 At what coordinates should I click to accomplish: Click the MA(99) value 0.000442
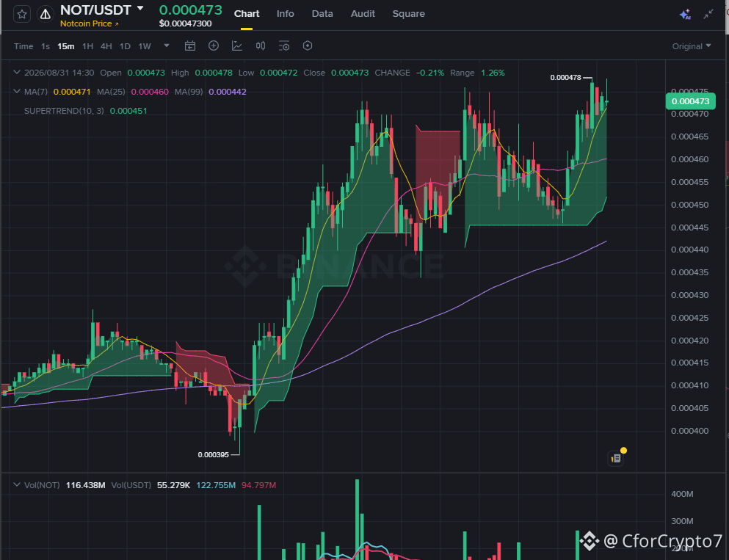[x=228, y=92]
